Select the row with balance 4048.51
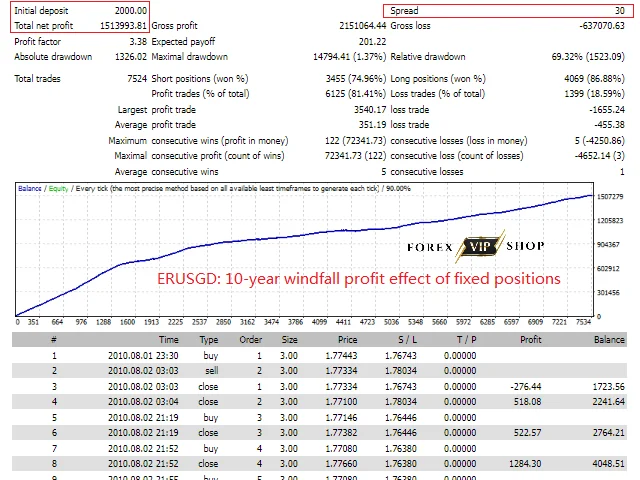640x480 pixels. point(319,464)
